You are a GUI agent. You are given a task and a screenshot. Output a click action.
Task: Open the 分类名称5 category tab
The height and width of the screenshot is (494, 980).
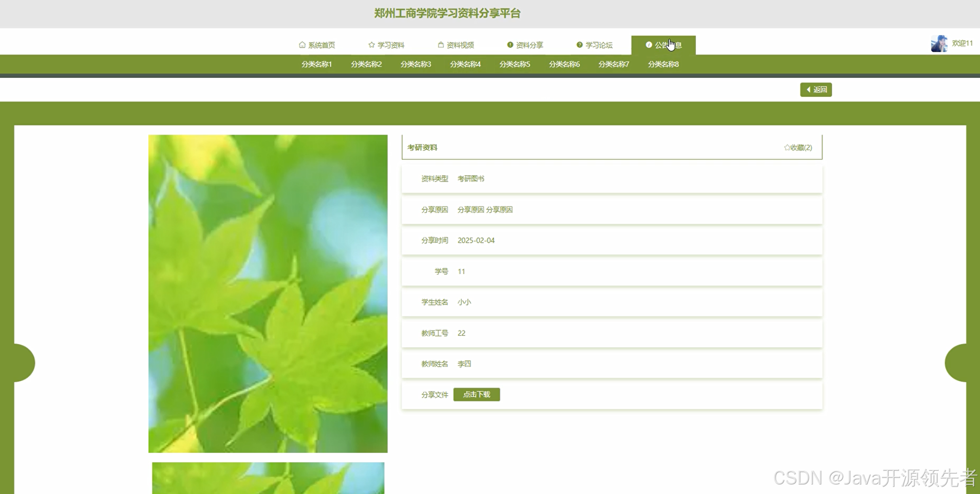514,64
